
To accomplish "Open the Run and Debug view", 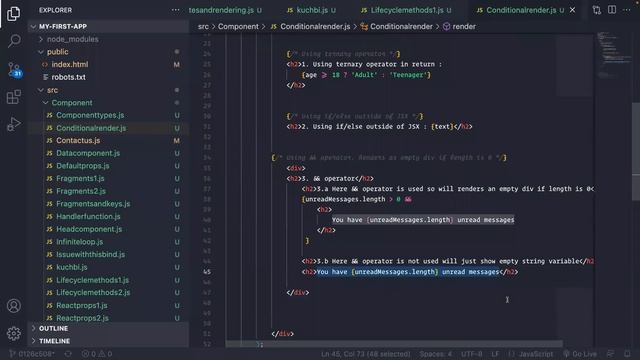I will (13, 124).
